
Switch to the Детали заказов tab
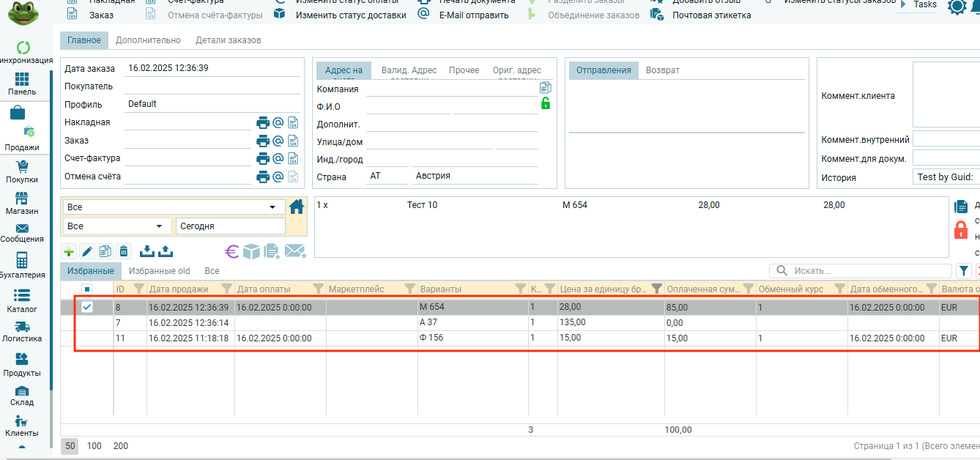(x=228, y=40)
